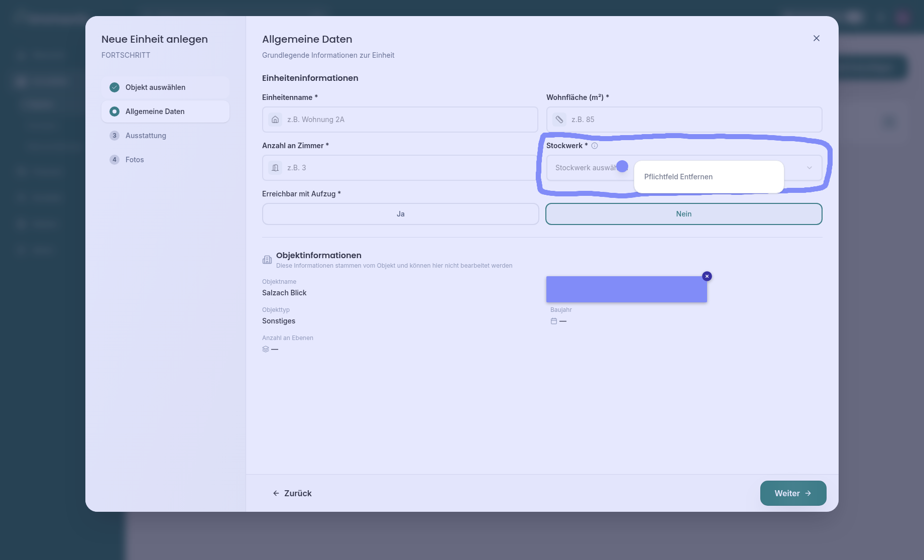Focus the Einheitenname text field
The image size is (924, 560).
(x=407, y=120)
